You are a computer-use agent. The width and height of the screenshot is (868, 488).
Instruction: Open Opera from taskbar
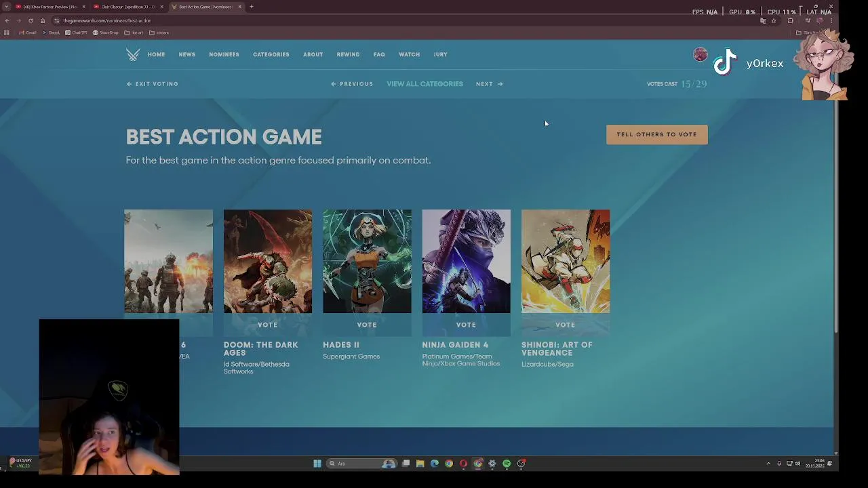(x=463, y=464)
